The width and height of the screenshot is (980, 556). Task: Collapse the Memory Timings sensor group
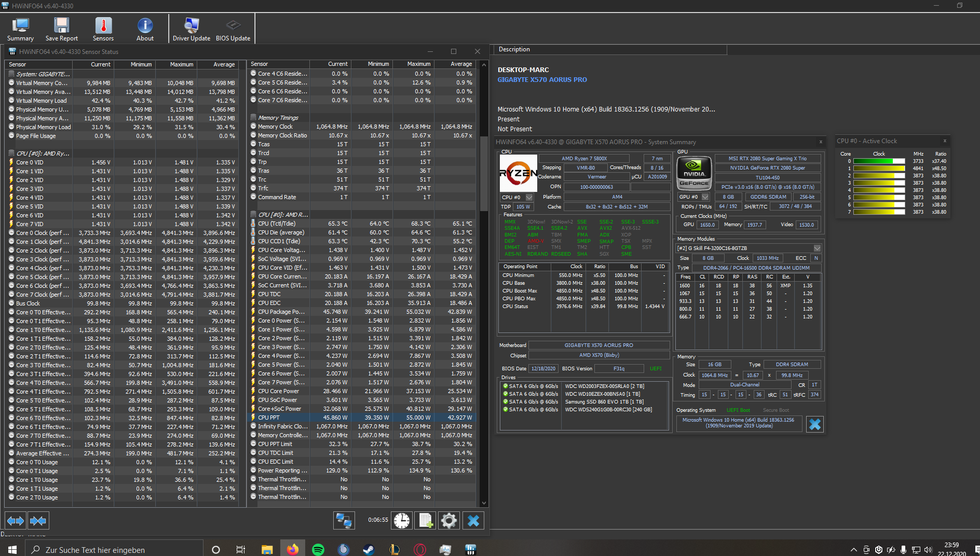[253, 118]
